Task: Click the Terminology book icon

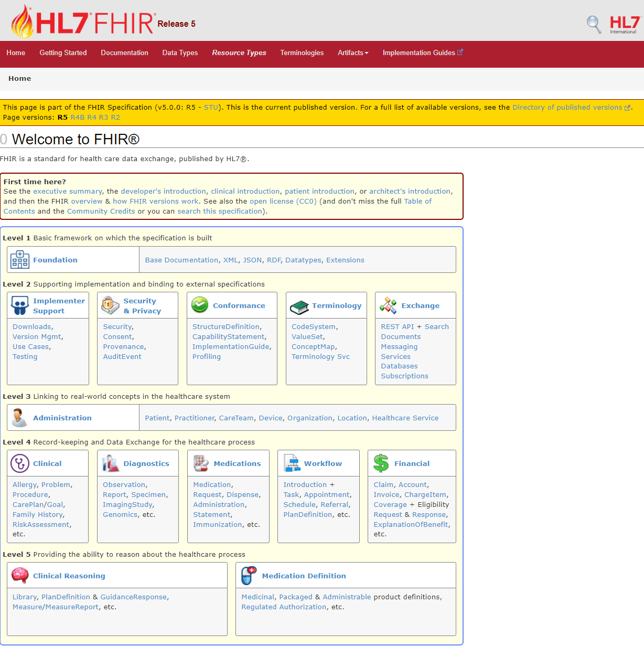Action: coord(299,306)
